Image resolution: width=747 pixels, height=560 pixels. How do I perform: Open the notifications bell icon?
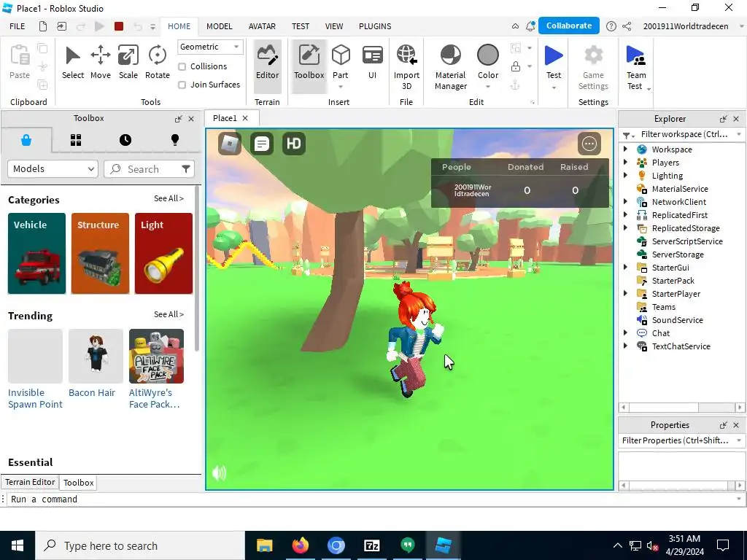(x=530, y=26)
